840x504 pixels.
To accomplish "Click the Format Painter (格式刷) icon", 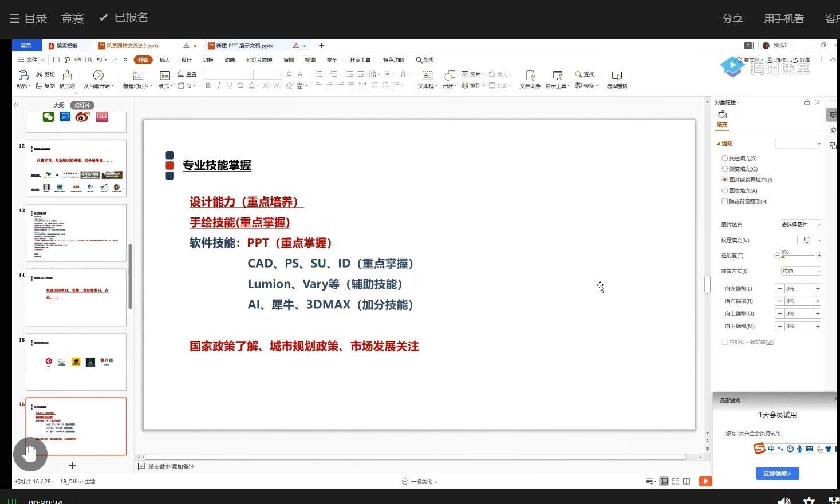I will point(67,76).
